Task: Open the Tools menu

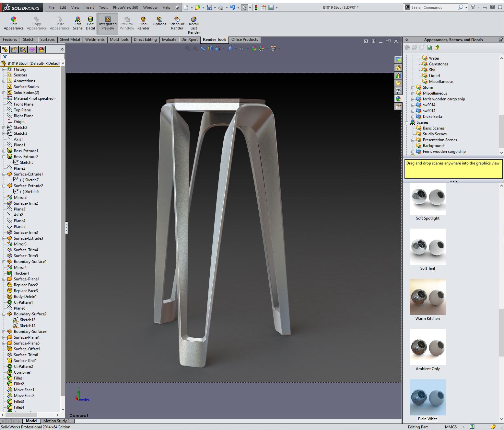Action: click(103, 7)
